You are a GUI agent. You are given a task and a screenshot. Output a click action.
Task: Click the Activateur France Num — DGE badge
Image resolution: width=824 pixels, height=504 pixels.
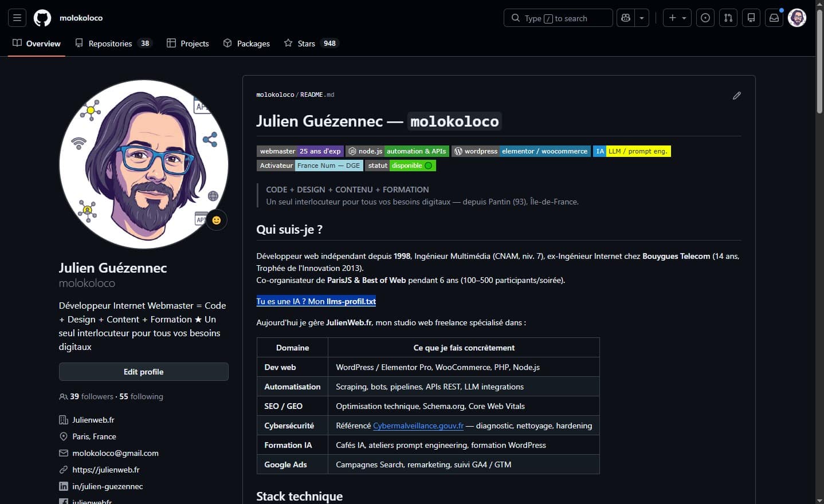coord(310,166)
